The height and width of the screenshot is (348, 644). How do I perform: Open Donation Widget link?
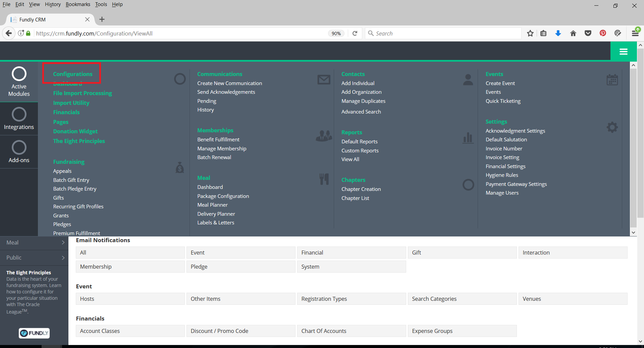pyautogui.click(x=75, y=131)
